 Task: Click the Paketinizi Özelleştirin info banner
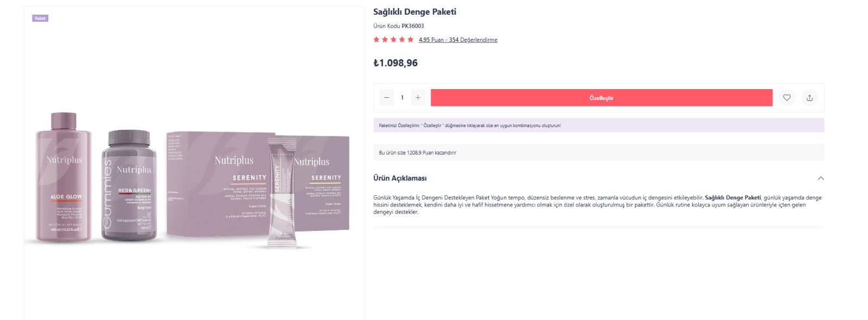point(470,126)
